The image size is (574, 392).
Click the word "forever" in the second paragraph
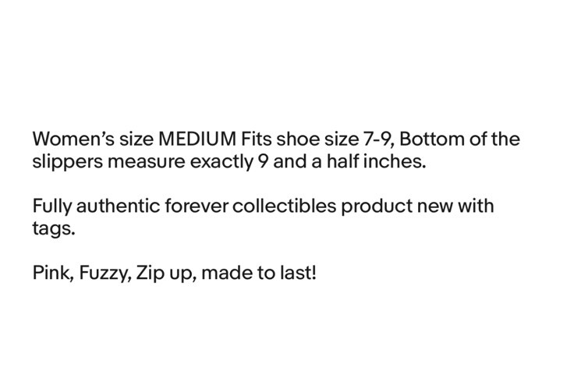[197, 206]
